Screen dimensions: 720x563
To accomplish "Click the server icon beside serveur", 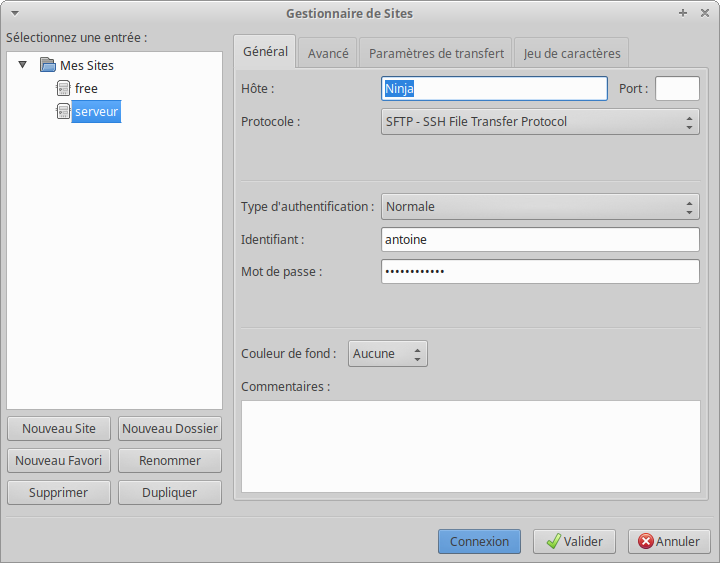I will [63, 111].
